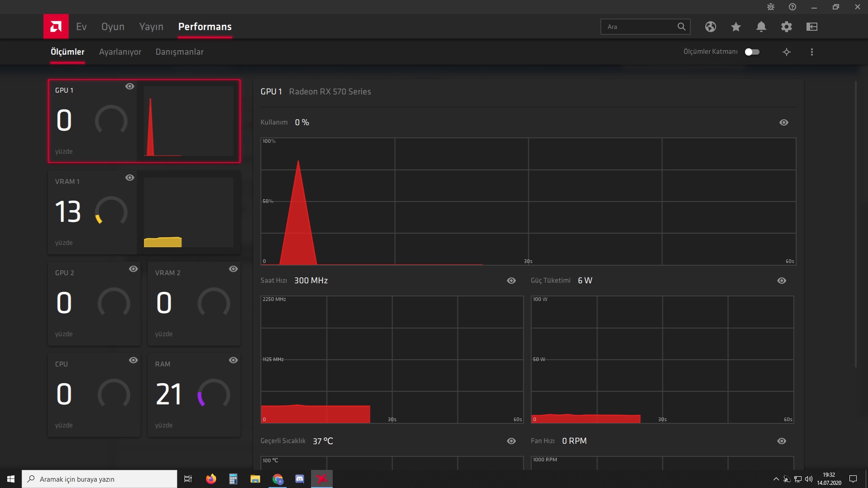This screenshot has width=868, height=488.
Task: Toggle visibility eye on VRAM 1 tile
Action: (x=130, y=178)
